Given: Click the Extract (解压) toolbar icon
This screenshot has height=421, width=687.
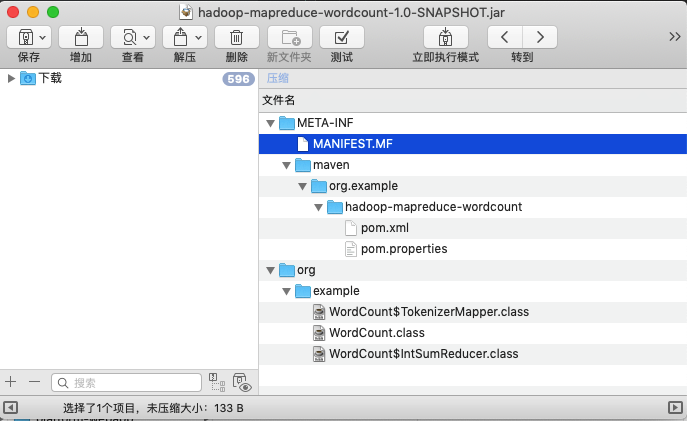Looking at the screenshot, I should 180,37.
